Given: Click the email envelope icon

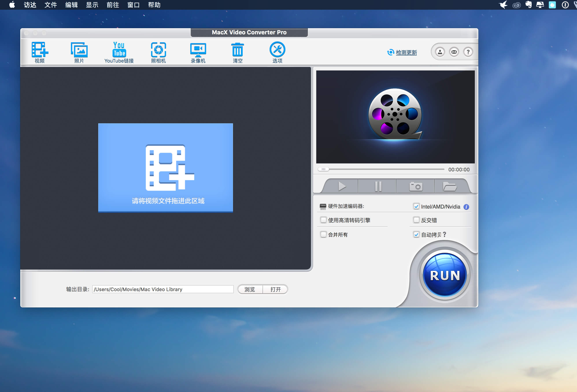Looking at the screenshot, I should (x=454, y=52).
